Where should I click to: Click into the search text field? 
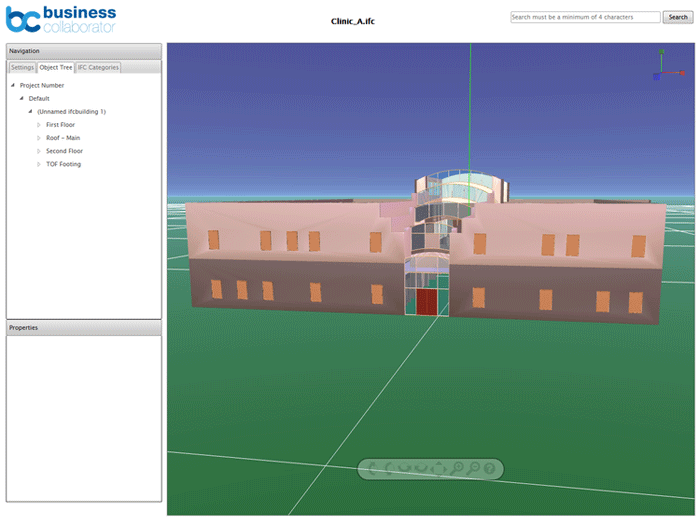[585, 17]
